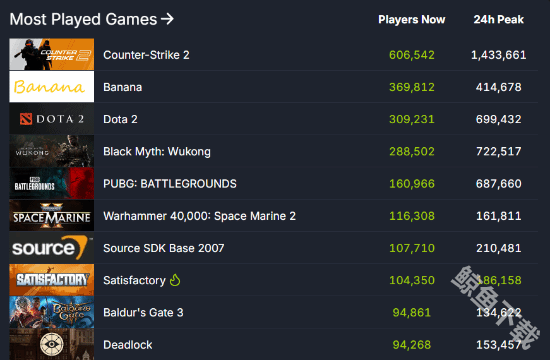The height and width of the screenshot is (360, 550).
Task: Open the Counter-Strike 2 title link
Action: click(x=146, y=55)
